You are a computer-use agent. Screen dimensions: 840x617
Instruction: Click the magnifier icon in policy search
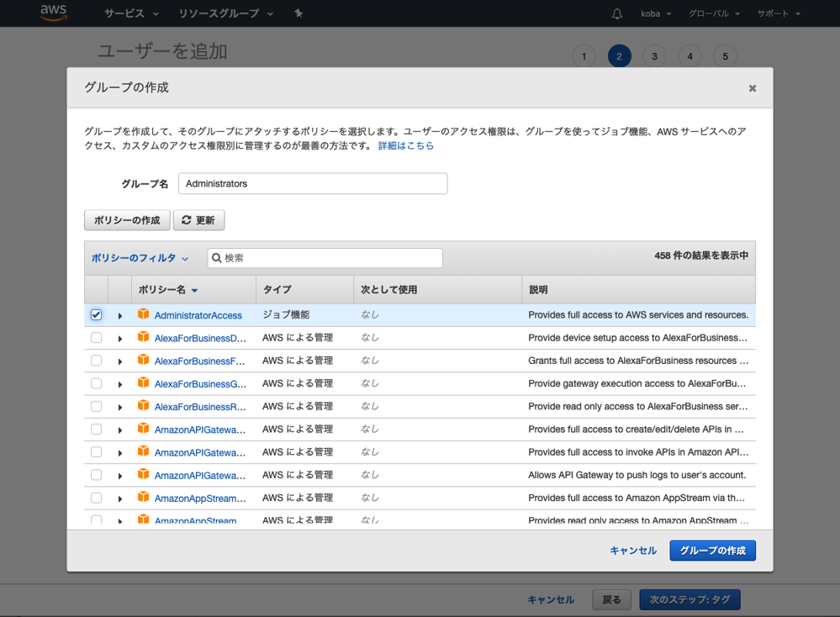217,258
